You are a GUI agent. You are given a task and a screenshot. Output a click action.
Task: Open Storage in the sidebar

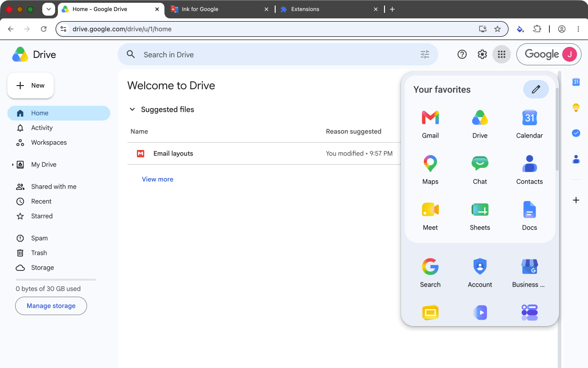[x=59, y=268]
